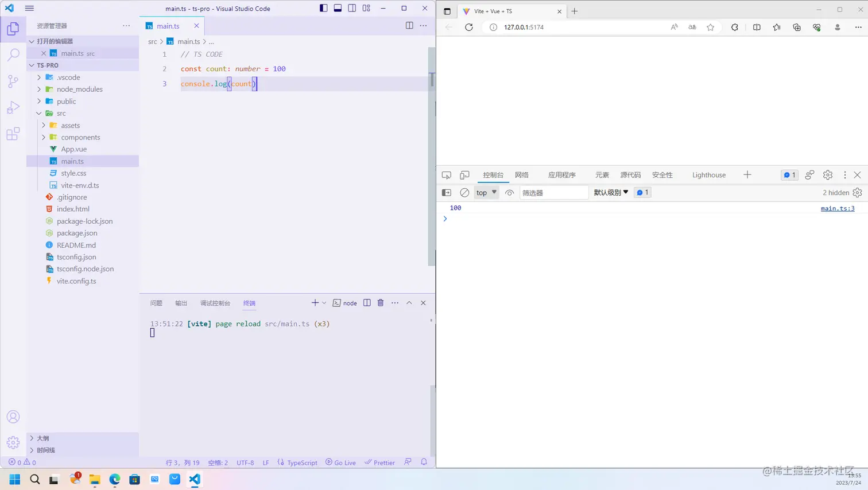Viewport: 868px width, 490px height.
Task: Open DevTools settings gear
Action: click(828, 175)
